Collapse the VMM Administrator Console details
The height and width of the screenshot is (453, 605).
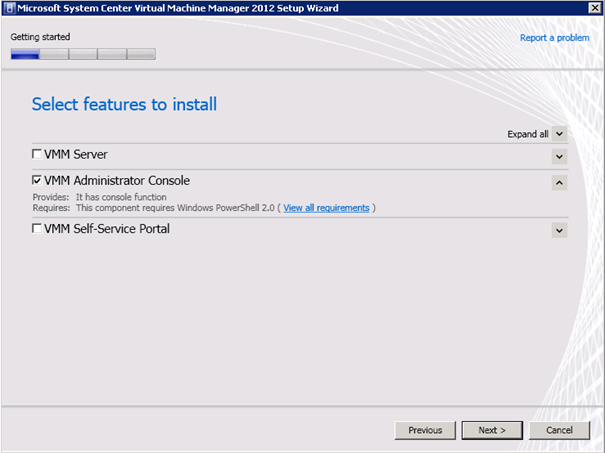559,183
